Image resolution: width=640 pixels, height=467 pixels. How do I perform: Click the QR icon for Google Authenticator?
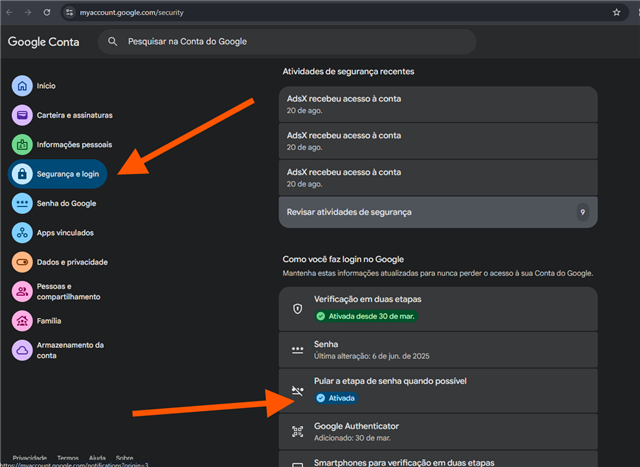pyautogui.click(x=298, y=431)
